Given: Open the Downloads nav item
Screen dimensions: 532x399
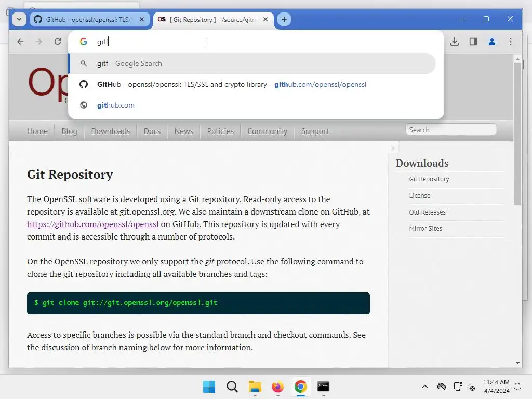Looking at the screenshot, I should click(x=111, y=131).
